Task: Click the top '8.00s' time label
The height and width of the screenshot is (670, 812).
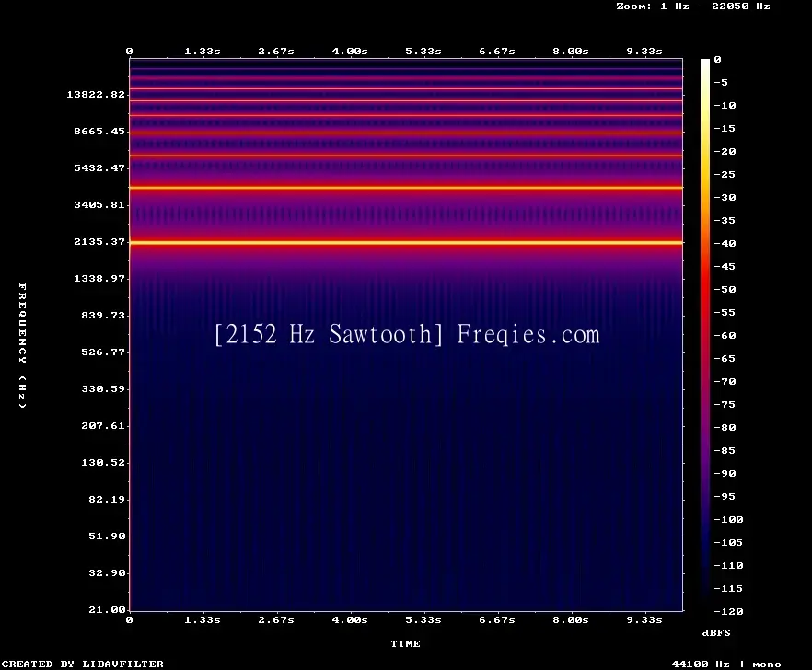Action: (571, 51)
